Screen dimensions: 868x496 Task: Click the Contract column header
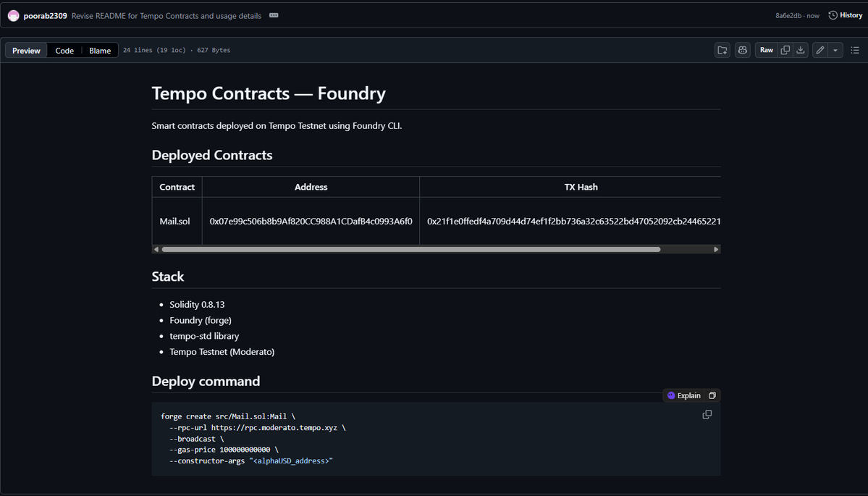click(177, 187)
